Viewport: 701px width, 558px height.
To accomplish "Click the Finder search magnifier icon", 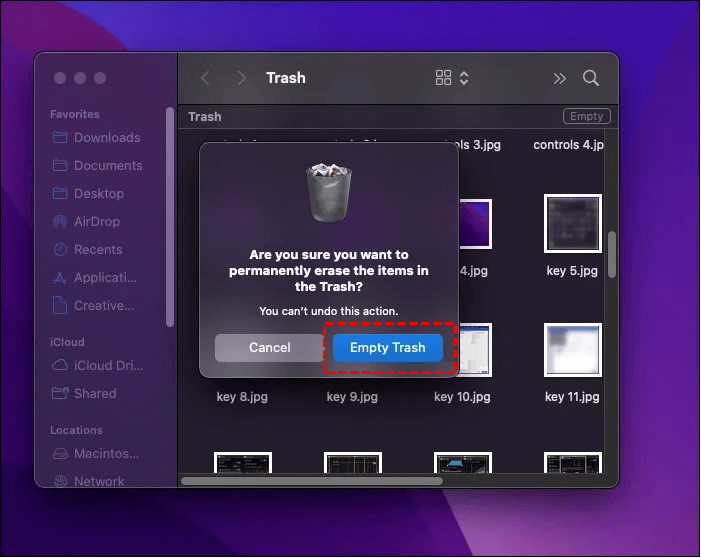I will click(x=591, y=78).
